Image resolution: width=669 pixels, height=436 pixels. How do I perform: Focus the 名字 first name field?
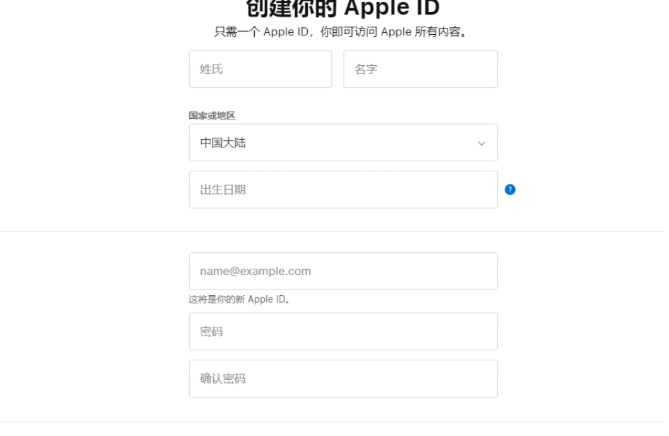(421, 69)
